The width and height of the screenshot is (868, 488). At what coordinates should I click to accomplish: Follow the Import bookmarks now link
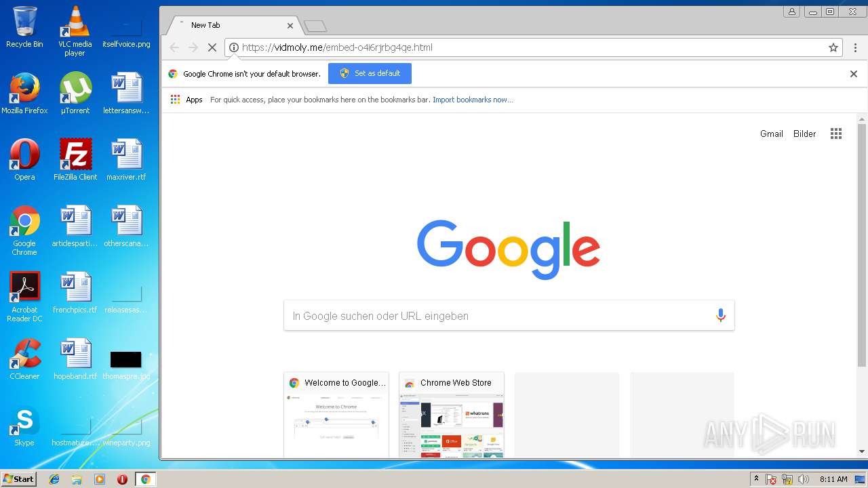473,100
